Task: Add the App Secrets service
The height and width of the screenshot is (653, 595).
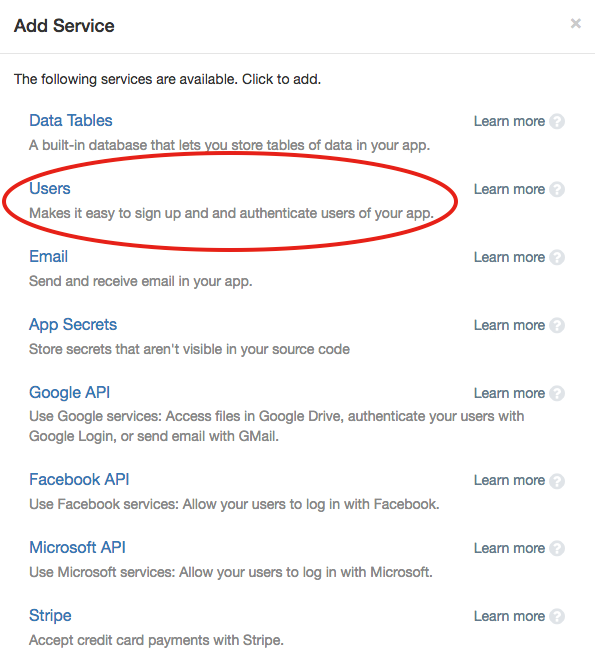Action: [x=73, y=325]
